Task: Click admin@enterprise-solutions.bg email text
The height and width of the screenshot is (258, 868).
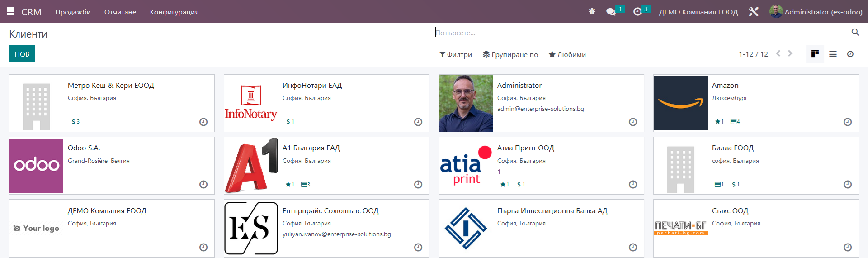Action: [x=541, y=109]
